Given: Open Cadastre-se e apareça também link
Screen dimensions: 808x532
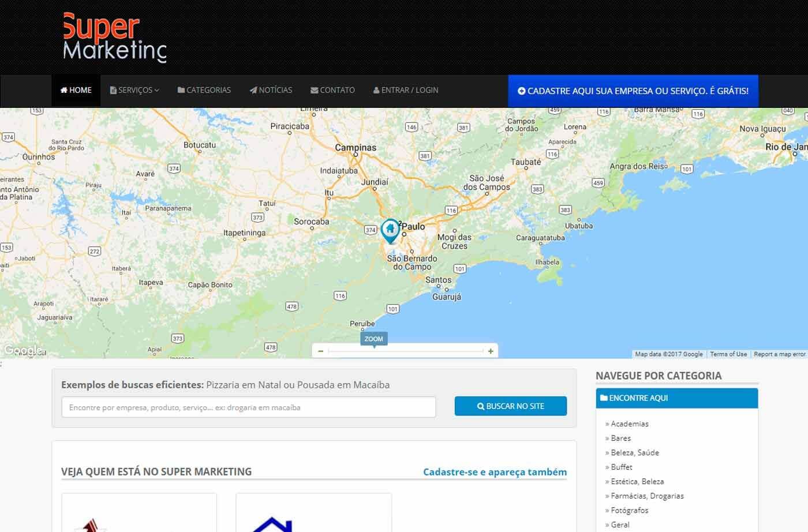Looking at the screenshot, I should click(495, 472).
